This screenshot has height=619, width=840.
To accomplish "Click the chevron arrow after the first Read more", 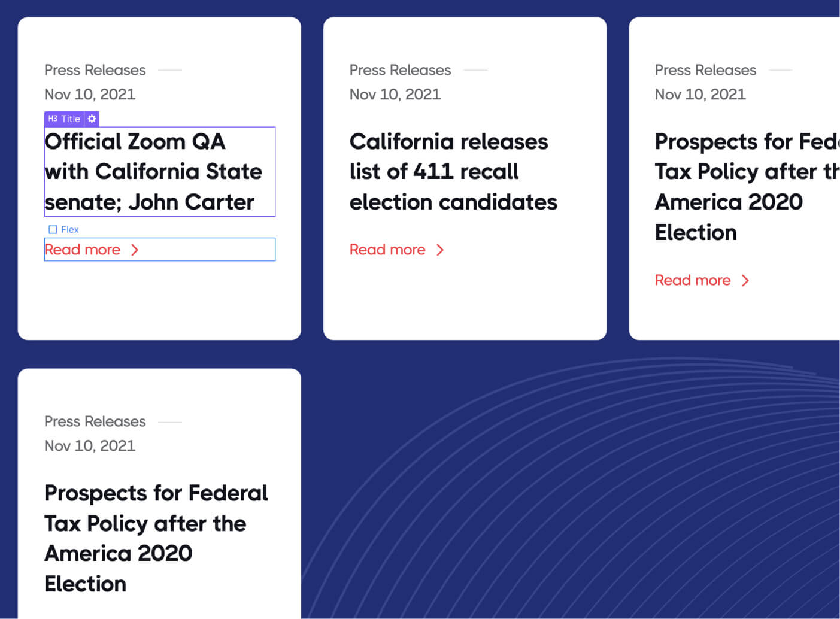I will pos(134,250).
